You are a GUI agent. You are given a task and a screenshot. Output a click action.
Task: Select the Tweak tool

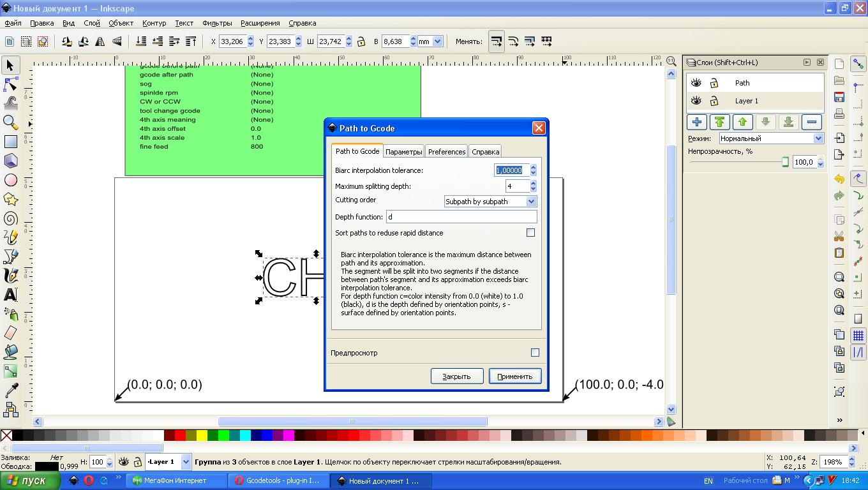pos(10,103)
